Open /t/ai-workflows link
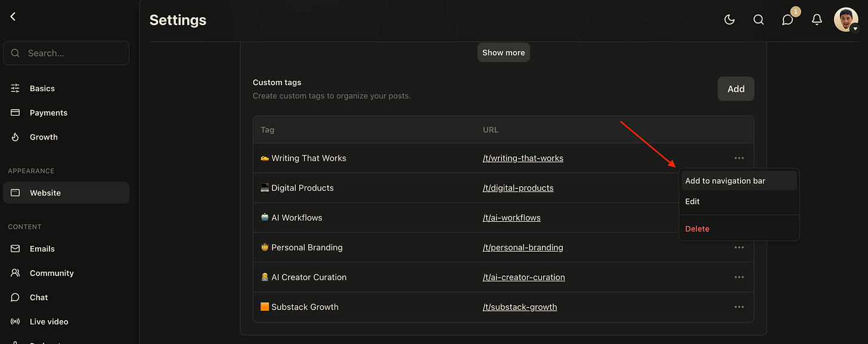This screenshot has width=868, height=344. coord(511,218)
